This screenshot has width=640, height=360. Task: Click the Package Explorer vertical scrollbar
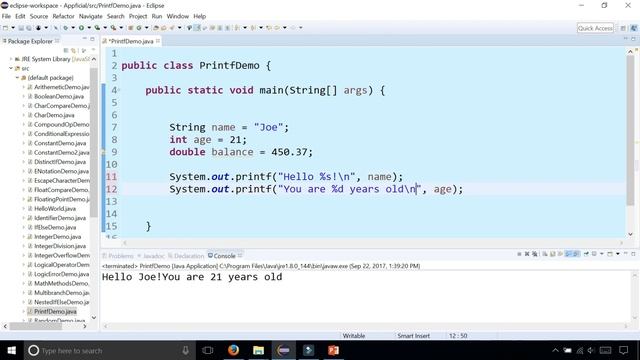93,143
